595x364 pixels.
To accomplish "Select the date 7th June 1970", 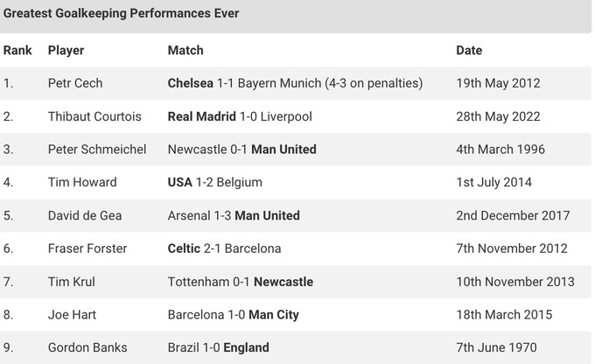I will [x=494, y=348].
